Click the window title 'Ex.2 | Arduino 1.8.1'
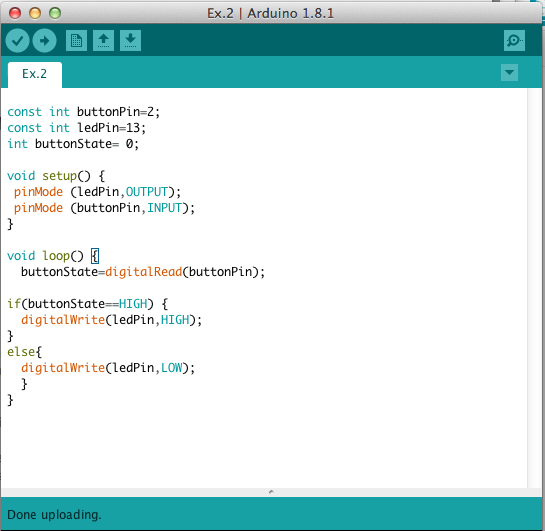Image resolution: width=545 pixels, height=531 pixels. 270,14
